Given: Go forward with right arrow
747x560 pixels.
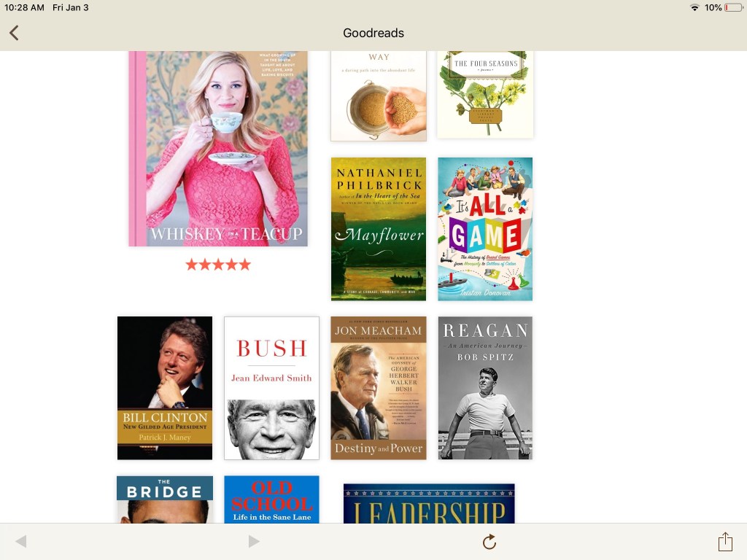Looking at the screenshot, I should coord(255,541).
